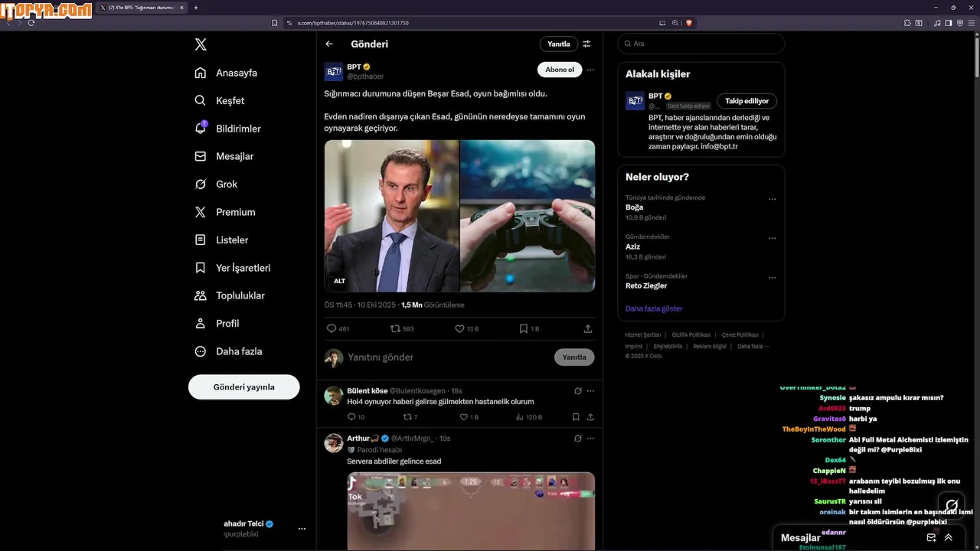
Task: Click the Topluluklar people icon
Action: point(201,295)
